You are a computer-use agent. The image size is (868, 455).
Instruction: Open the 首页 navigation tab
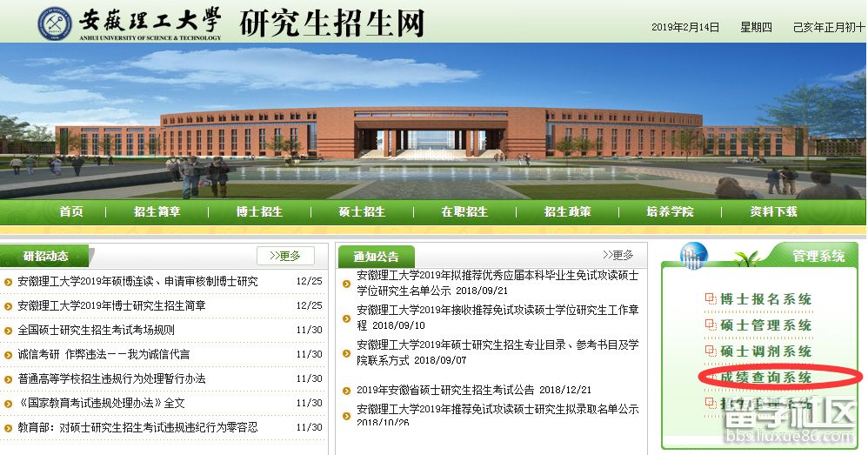(71, 211)
